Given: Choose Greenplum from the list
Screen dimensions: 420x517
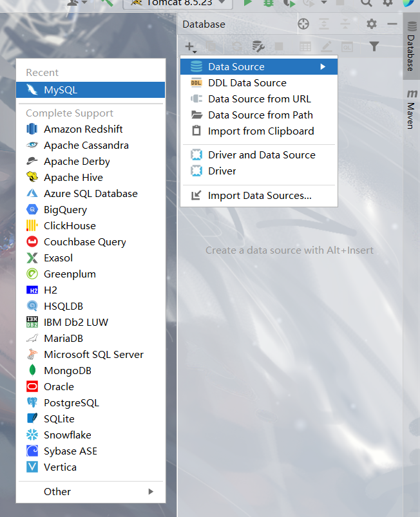Looking at the screenshot, I should (90, 274).
